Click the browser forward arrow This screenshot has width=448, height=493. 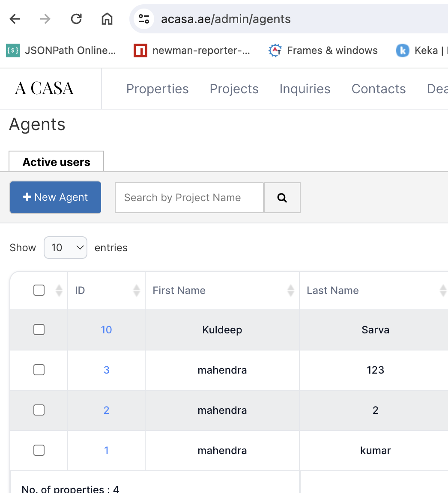pyautogui.click(x=45, y=19)
